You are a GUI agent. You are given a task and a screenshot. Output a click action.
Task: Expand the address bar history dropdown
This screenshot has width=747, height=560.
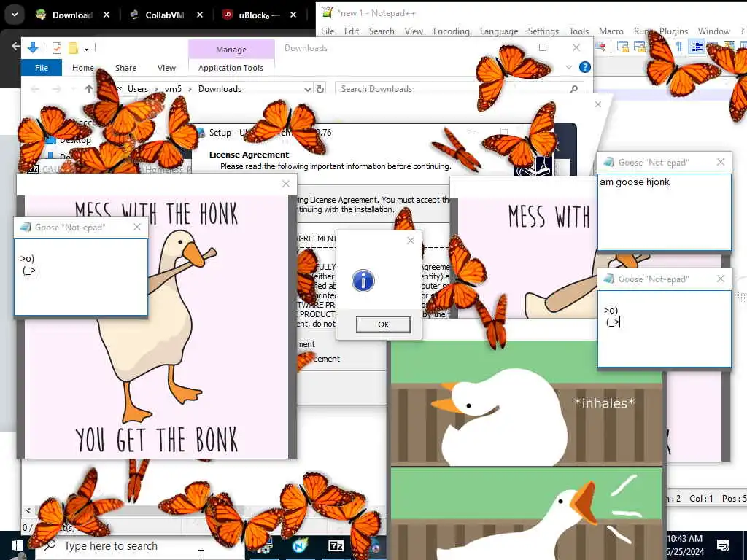307,89
